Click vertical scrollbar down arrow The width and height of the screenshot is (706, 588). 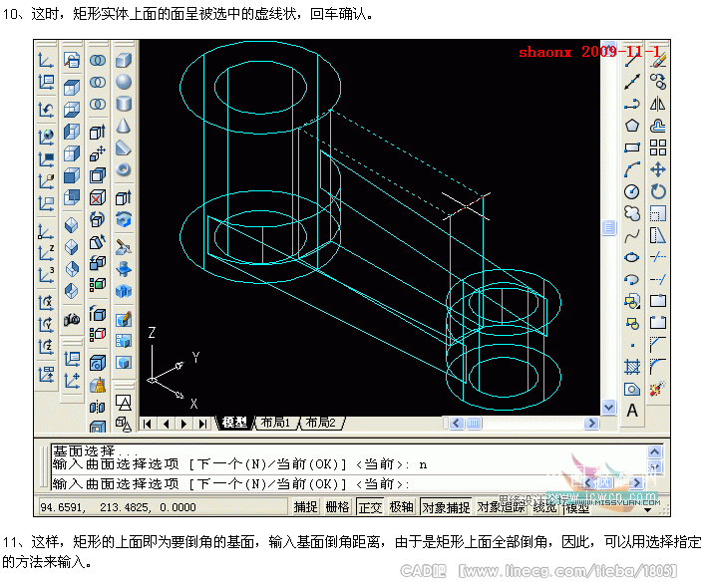608,408
